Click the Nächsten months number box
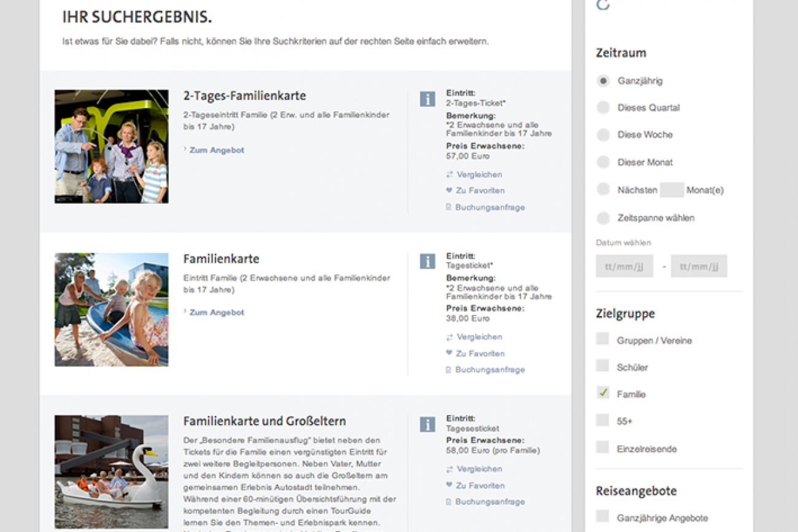Screen dimensions: 798x532 point(672,190)
